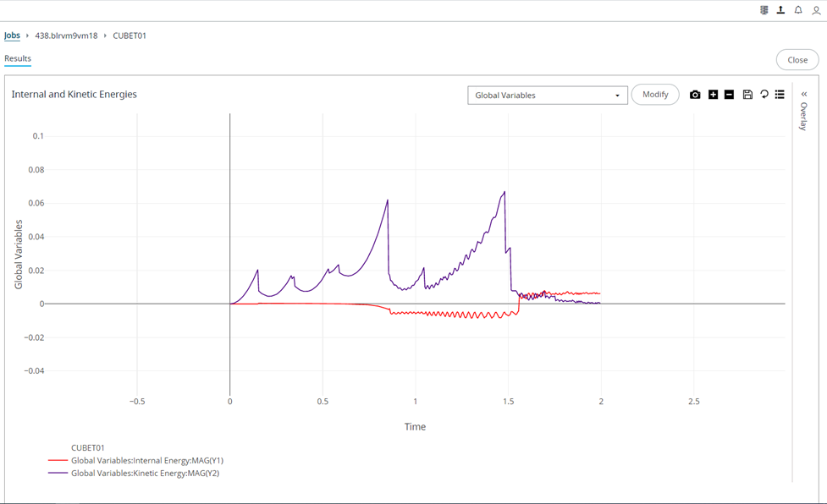The height and width of the screenshot is (504, 827).
Task: Click the kinetic energy peak near 1.5
Action: [504, 192]
